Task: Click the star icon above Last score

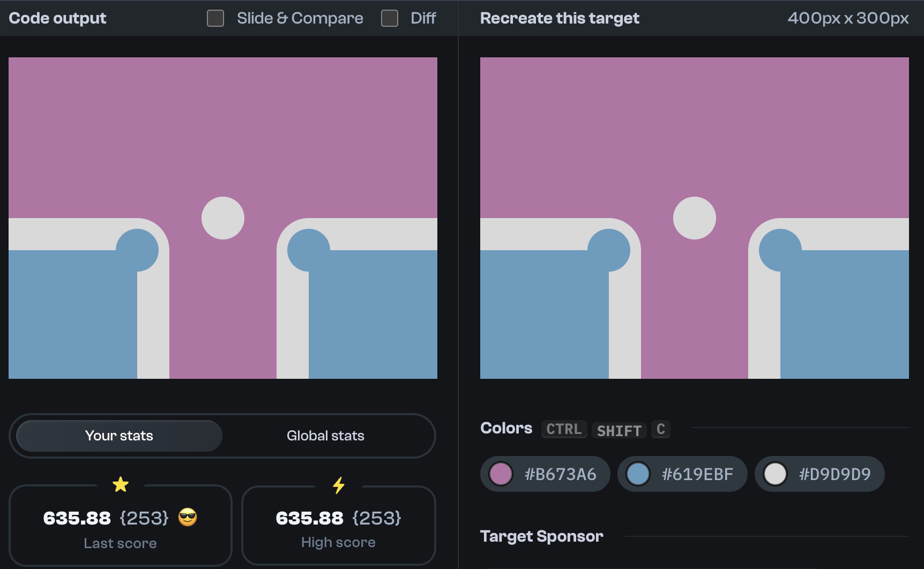Action: click(120, 484)
